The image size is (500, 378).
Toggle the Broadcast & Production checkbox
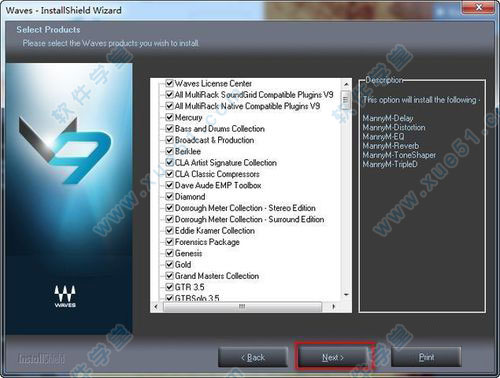(169, 140)
